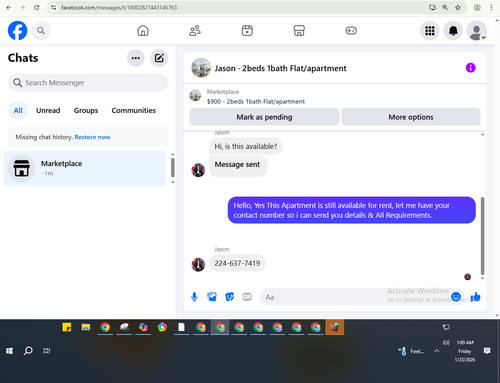The width and height of the screenshot is (500, 383).
Task: Open Chats options three-dot button
Action: point(136,58)
